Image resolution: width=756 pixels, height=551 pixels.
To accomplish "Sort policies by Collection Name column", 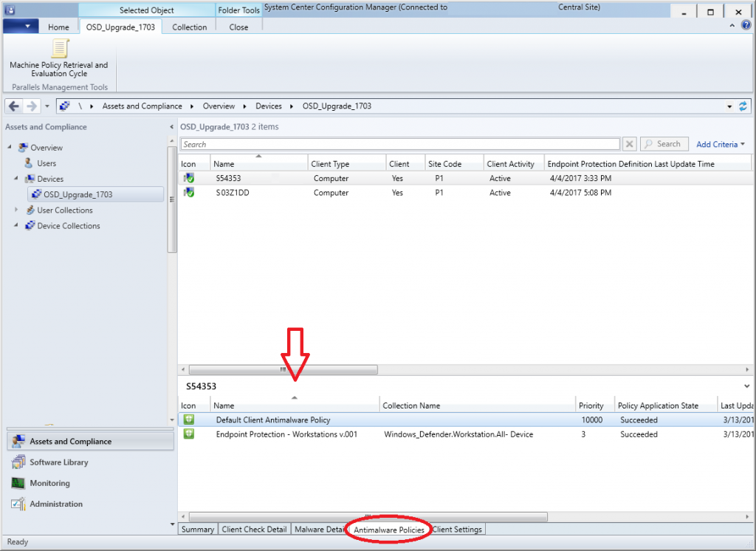I will [478, 405].
